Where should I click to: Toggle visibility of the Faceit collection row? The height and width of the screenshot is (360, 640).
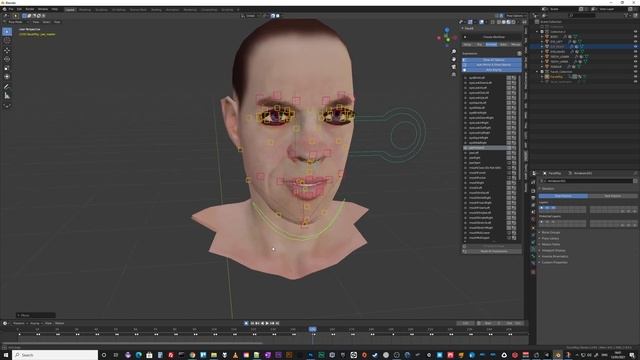(635, 72)
